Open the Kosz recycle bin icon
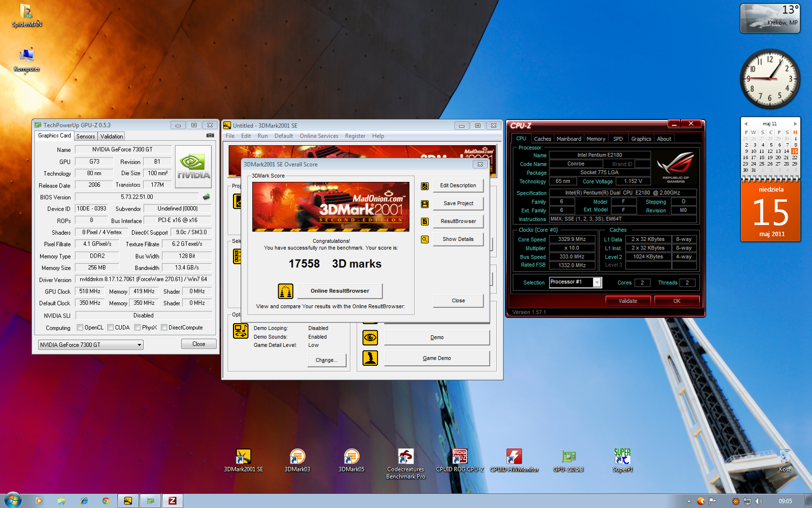The height and width of the screenshot is (508, 812). point(785,460)
